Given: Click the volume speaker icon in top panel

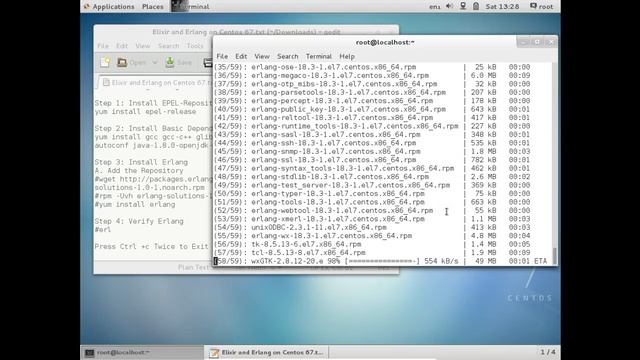Looking at the screenshot, I should pos(449,6).
